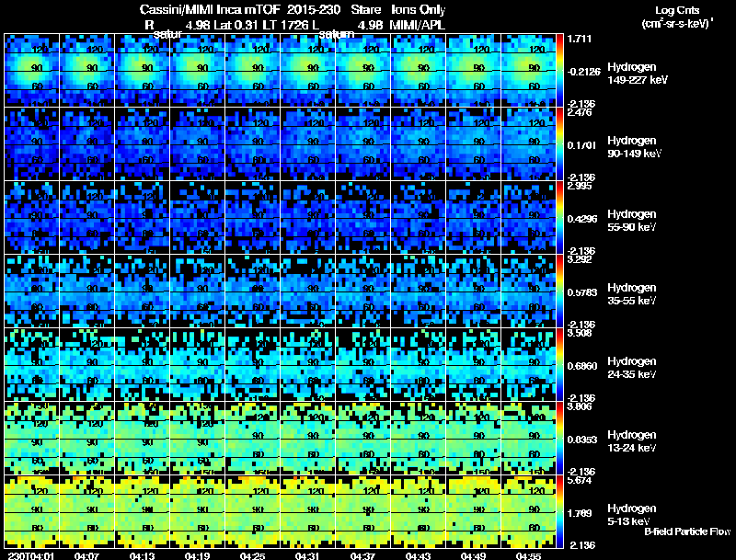Open the 90-149 keV panel at 04:43
736x560 pixels.
pyautogui.click(x=419, y=143)
